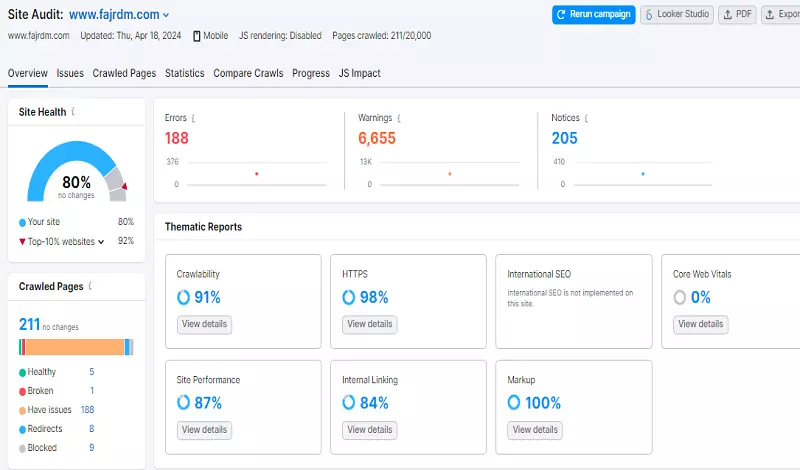The width and height of the screenshot is (800, 470).
Task: Open the Issues tab
Action: click(x=70, y=73)
